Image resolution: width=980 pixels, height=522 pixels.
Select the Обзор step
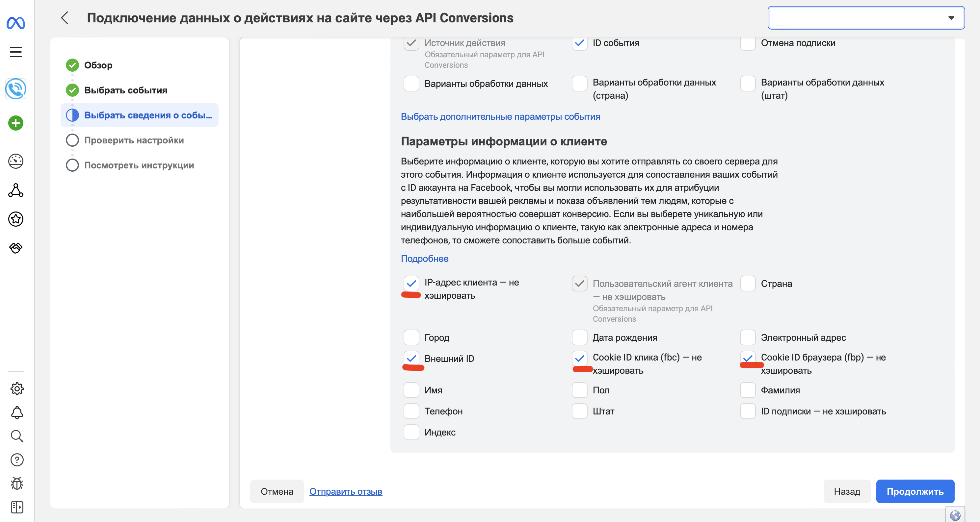pos(98,65)
